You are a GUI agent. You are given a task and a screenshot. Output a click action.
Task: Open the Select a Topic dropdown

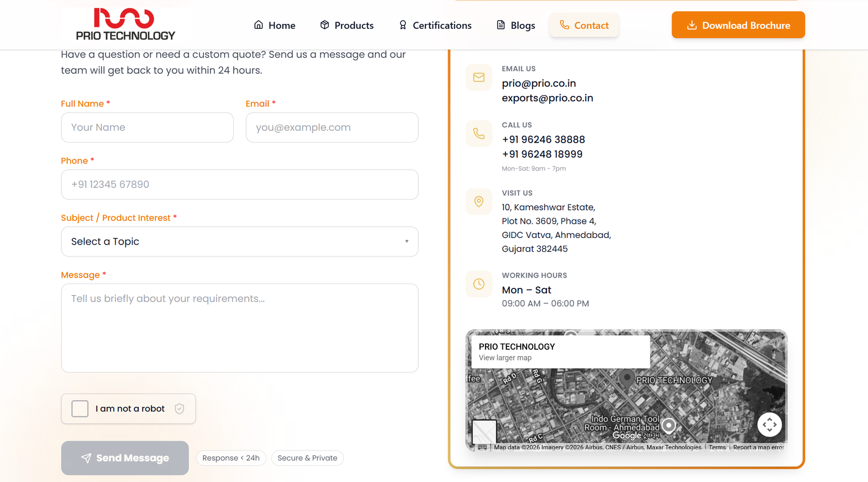click(239, 242)
